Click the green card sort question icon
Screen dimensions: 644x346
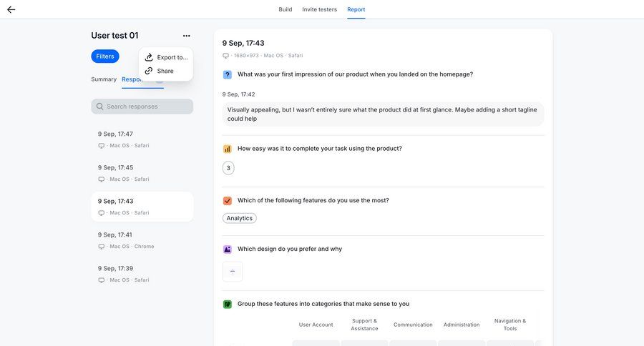pos(228,304)
